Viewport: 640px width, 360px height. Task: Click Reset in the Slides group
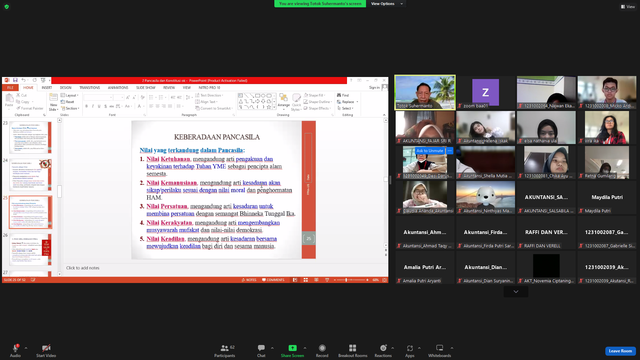coord(68,102)
